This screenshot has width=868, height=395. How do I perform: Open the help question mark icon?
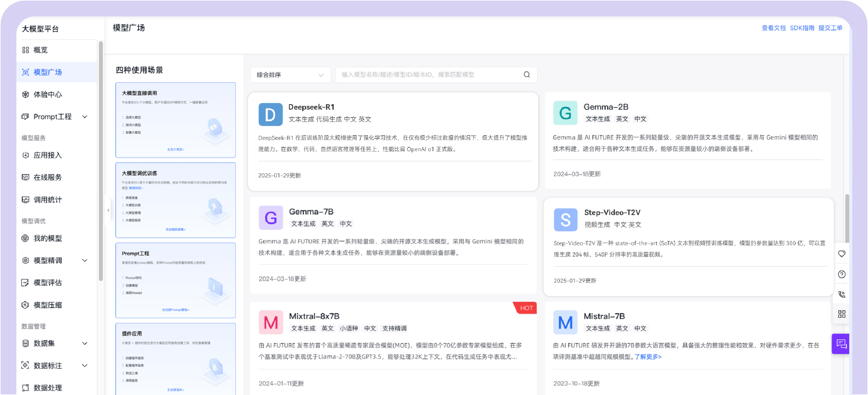(x=842, y=274)
